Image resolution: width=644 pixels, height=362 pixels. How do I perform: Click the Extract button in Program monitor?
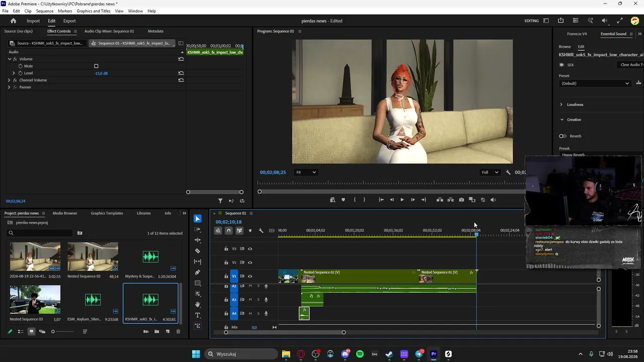click(x=450, y=200)
